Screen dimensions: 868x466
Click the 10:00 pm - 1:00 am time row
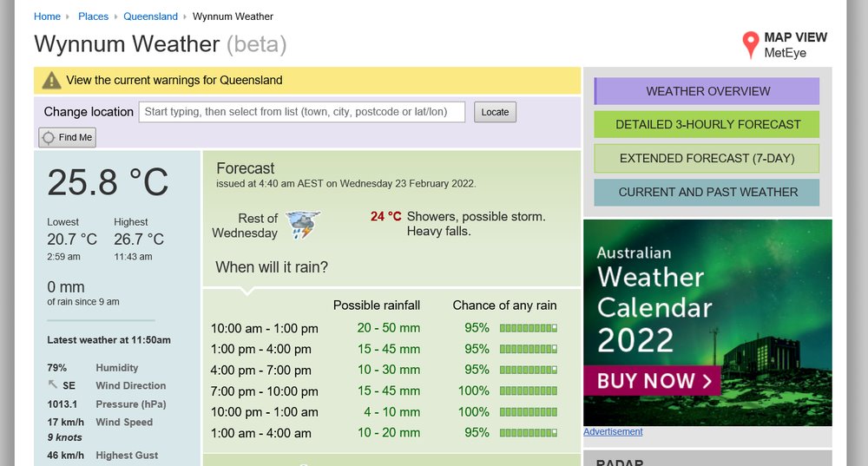pyautogui.click(x=264, y=412)
